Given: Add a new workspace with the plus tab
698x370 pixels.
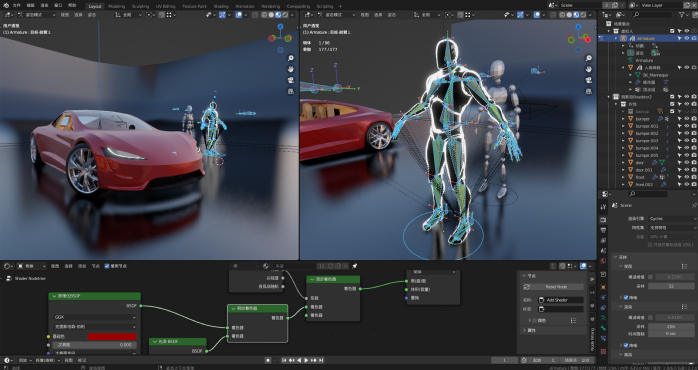Looking at the screenshot, I should (x=341, y=6).
